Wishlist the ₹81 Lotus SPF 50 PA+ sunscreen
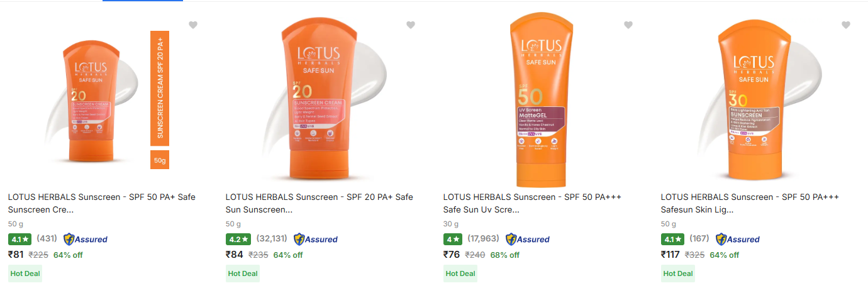The width and height of the screenshot is (868, 293). (x=193, y=25)
